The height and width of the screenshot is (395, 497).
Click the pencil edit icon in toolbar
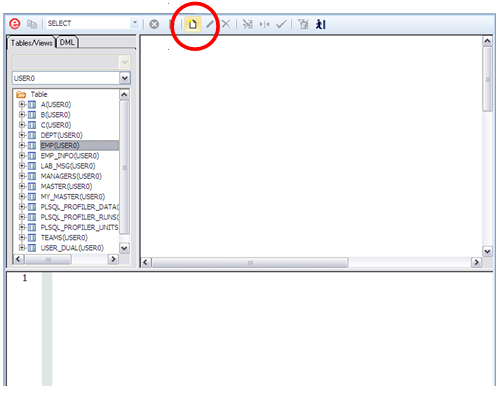210,24
